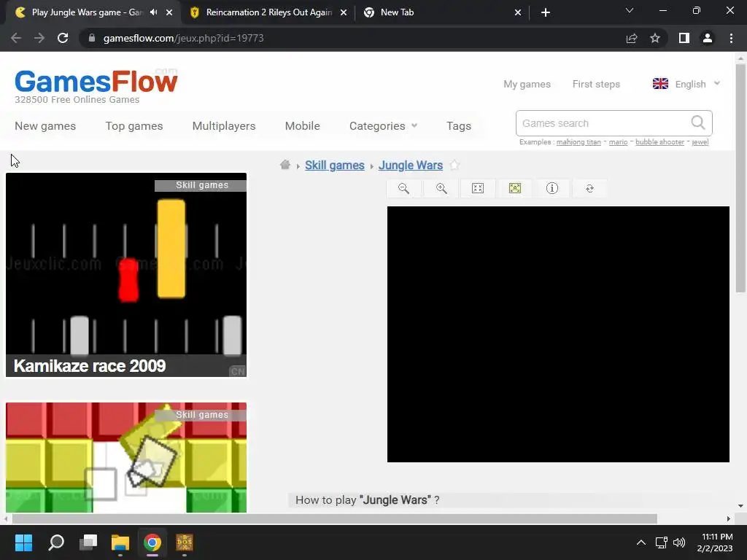The width and height of the screenshot is (747, 560).
Task: Open First steps link
Action: click(x=596, y=84)
